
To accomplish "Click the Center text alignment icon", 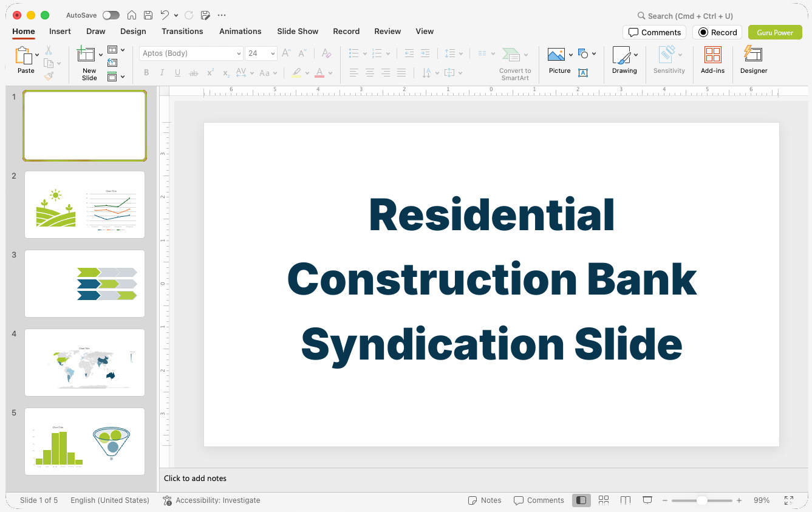I will (370, 73).
